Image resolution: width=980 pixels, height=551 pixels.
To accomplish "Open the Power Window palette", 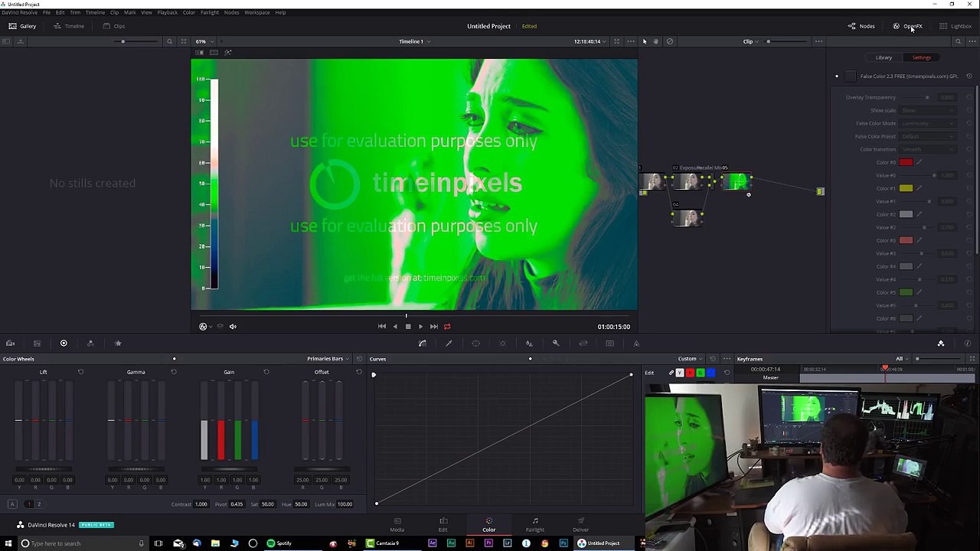I will coord(475,344).
